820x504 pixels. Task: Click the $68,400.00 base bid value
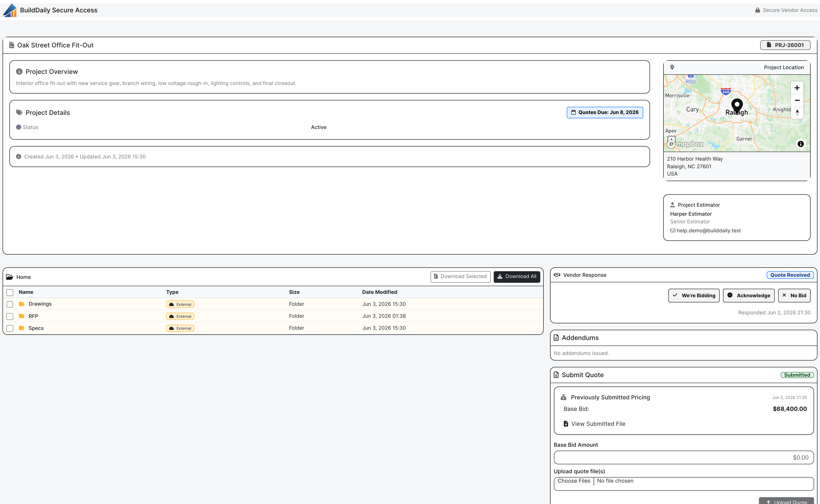pyautogui.click(x=790, y=409)
